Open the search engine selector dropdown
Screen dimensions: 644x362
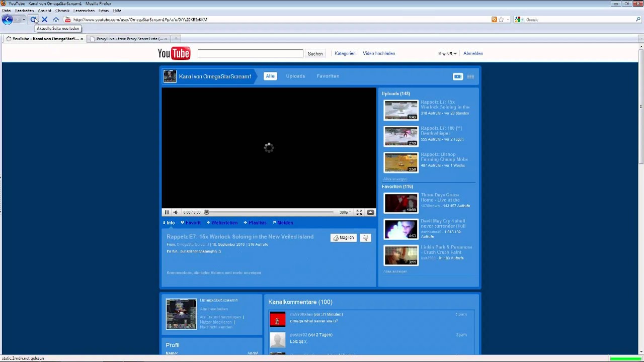518,20
